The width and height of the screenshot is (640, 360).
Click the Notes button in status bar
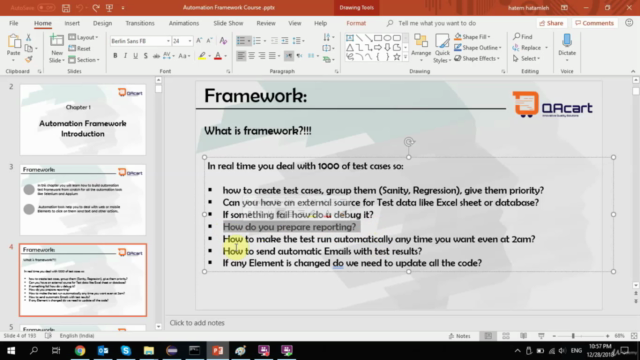460,336
